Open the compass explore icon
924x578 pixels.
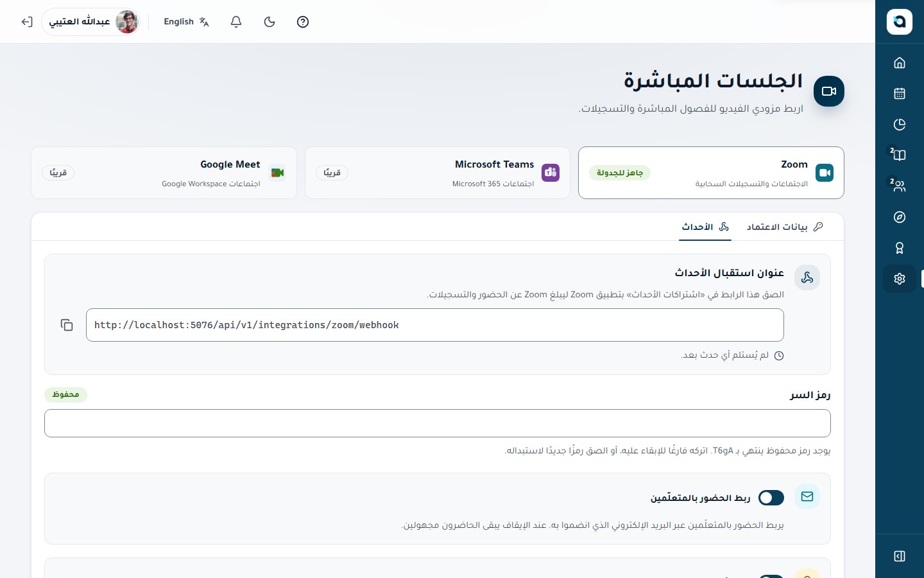click(x=900, y=217)
